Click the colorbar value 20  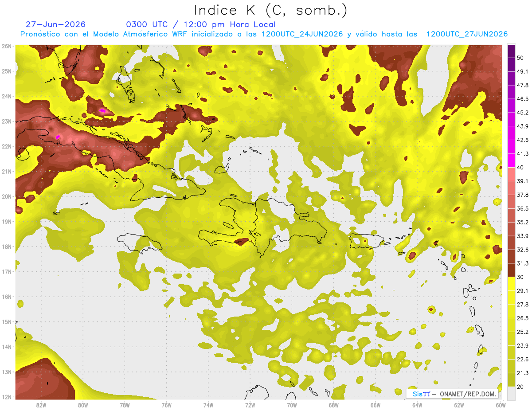520,387
